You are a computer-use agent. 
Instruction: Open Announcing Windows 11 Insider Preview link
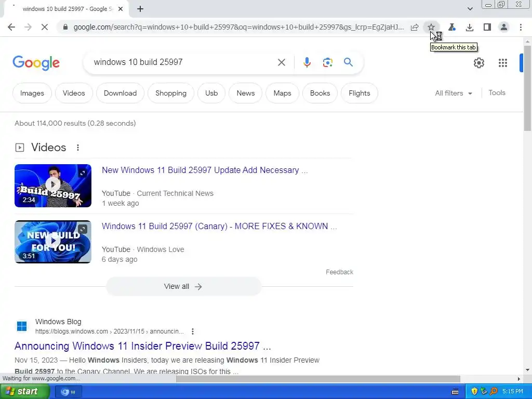[x=142, y=345]
